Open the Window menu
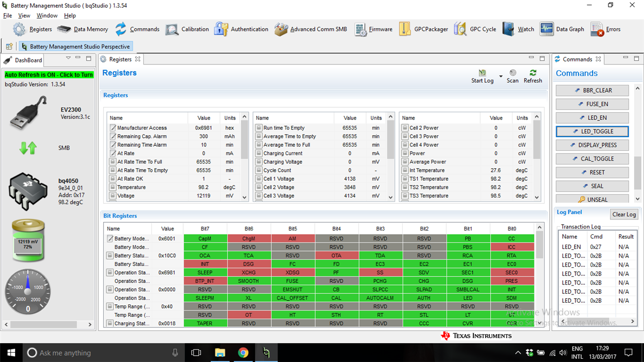The width and height of the screenshot is (644, 362). 47,16
